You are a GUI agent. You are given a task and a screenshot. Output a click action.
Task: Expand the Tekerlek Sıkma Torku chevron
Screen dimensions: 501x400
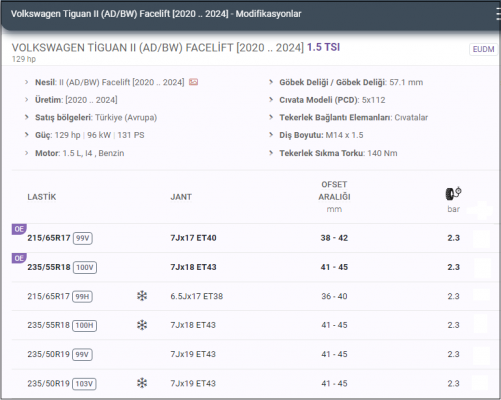point(271,153)
